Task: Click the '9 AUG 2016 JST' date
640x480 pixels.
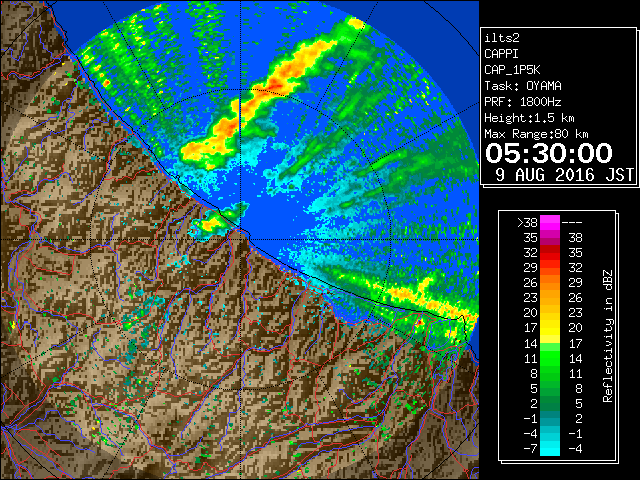Action: click(x=565, y=175)
